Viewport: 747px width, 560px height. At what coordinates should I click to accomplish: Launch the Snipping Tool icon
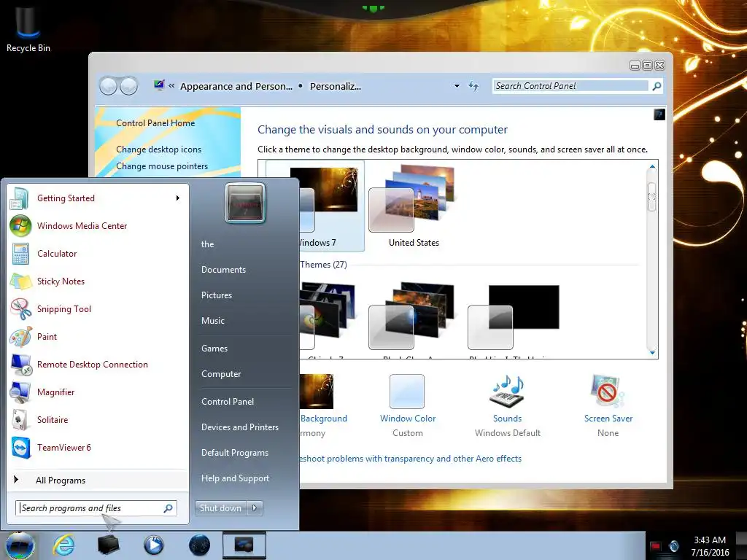[20, 308]
